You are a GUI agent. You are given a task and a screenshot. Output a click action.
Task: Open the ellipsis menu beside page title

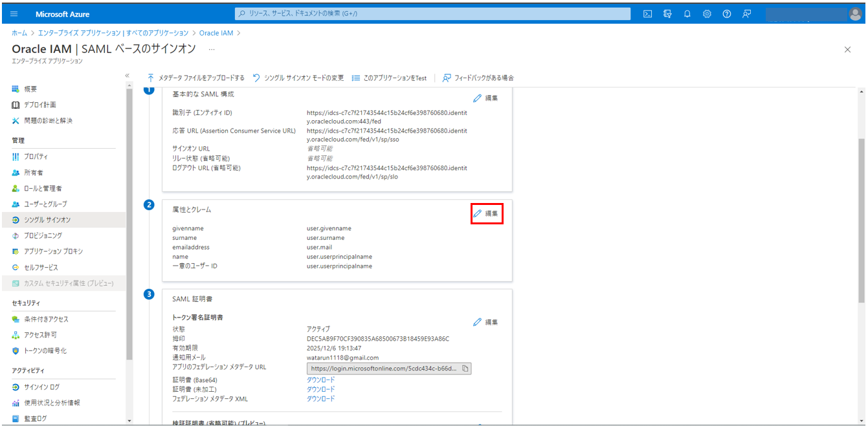coord(211,49)
